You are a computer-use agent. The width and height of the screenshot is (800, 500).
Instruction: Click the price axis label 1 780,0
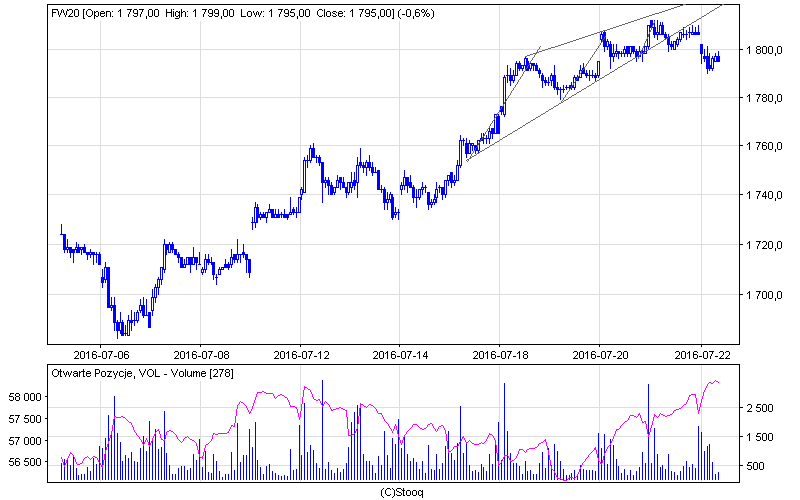(764, 98)
